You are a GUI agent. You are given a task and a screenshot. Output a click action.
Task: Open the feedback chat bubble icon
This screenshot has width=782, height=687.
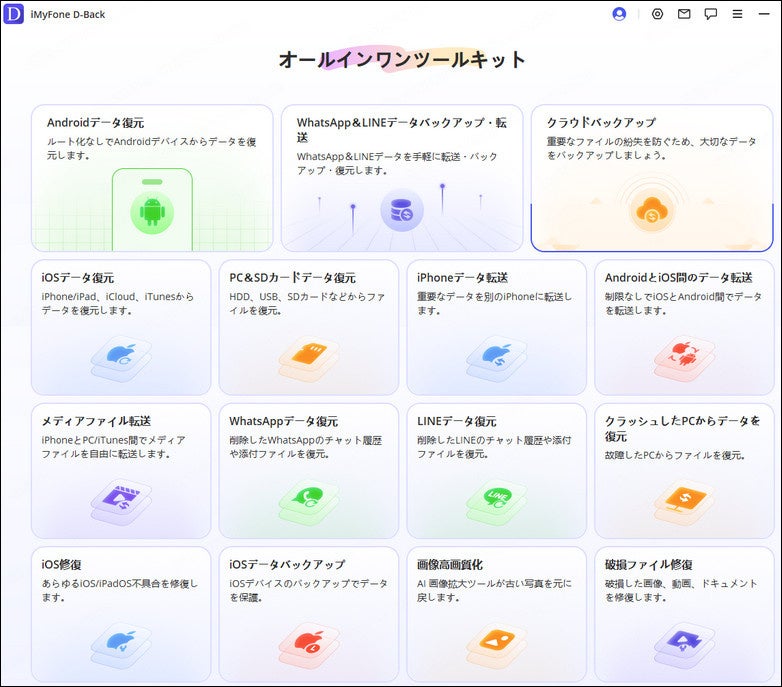pyautogui.click(x=710, y=14)
